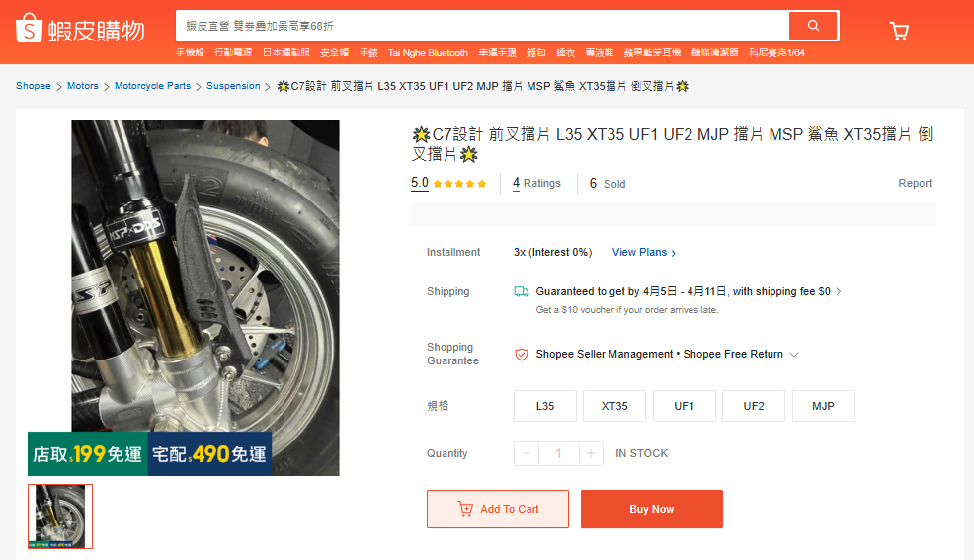
Task: Increase quantity with plus button
Action: 591,454
